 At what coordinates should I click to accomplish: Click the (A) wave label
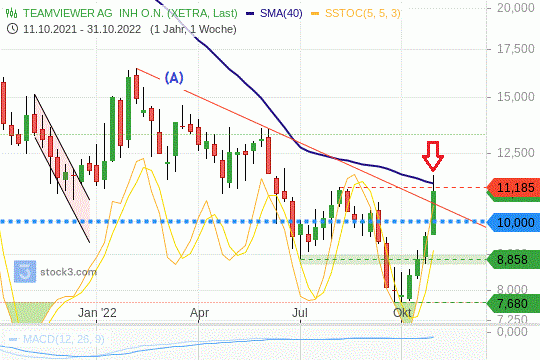click(174, 78)
